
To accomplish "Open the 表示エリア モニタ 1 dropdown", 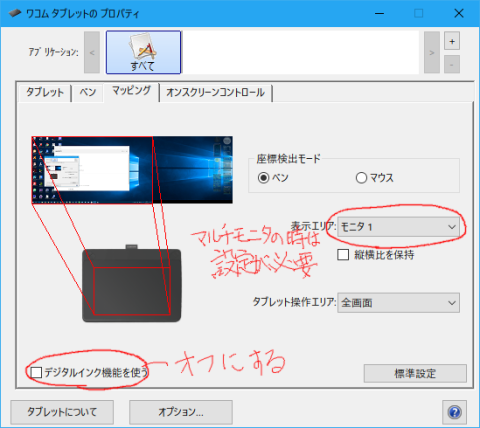I will point(398,227).
